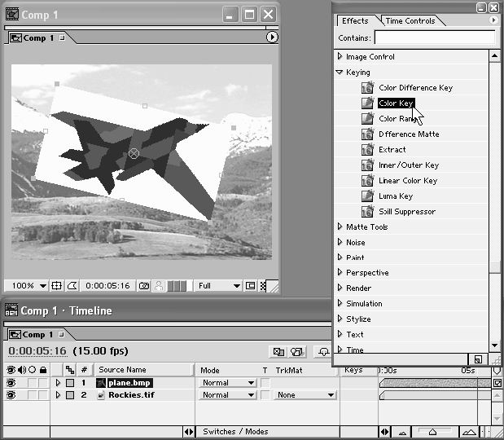The height and width of the screenshot is (440, 504).
Task: Collapse the Keying effects category
Action: click(x=340, y=73)
